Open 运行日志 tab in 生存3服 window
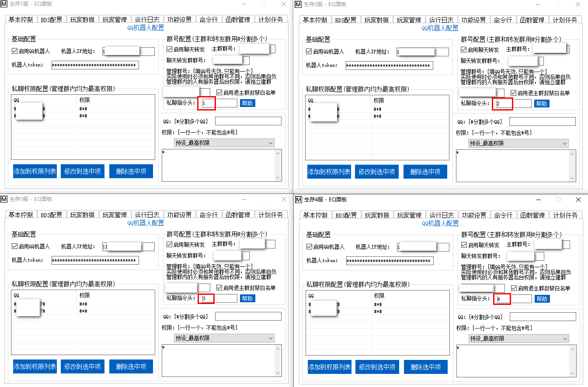The image size is (588, 387). click(x=147, y=215)
